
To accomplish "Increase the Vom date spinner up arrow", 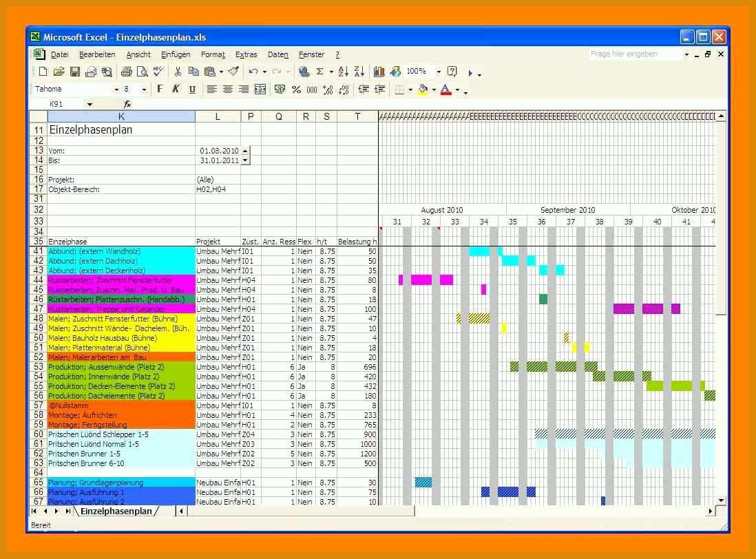I will pyautogui.click(x=245, y=150).
